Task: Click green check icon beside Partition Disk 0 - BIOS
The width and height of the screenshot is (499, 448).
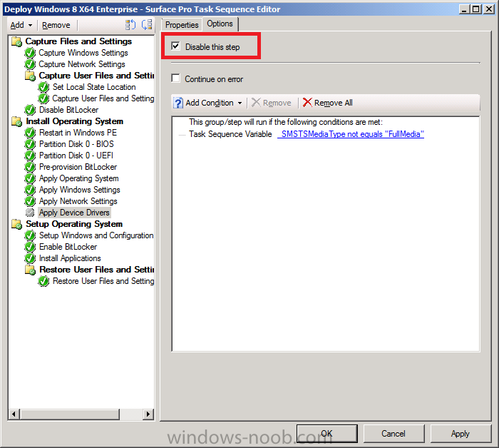Action: pyautogui.click(x=30, y=144)
